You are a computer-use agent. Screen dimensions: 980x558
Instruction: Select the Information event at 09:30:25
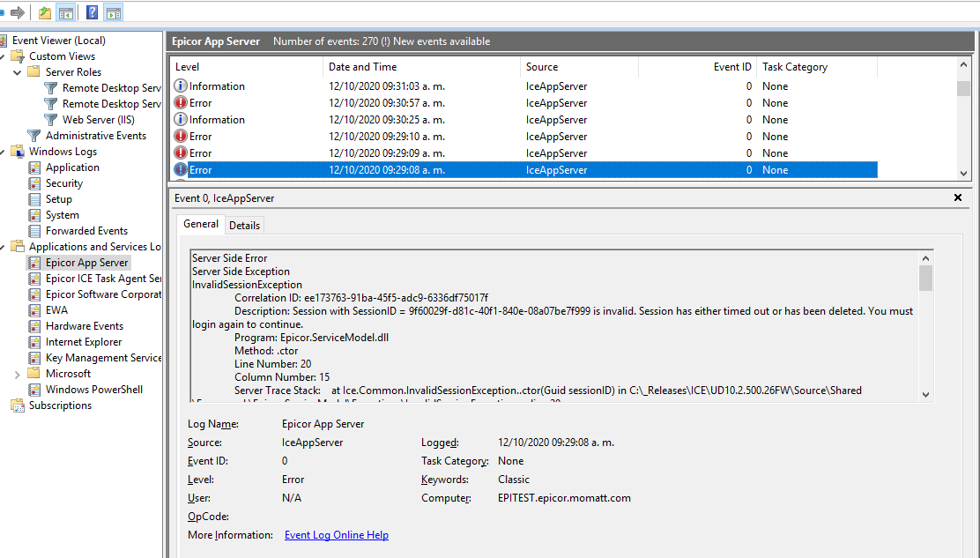pos(525,119)
